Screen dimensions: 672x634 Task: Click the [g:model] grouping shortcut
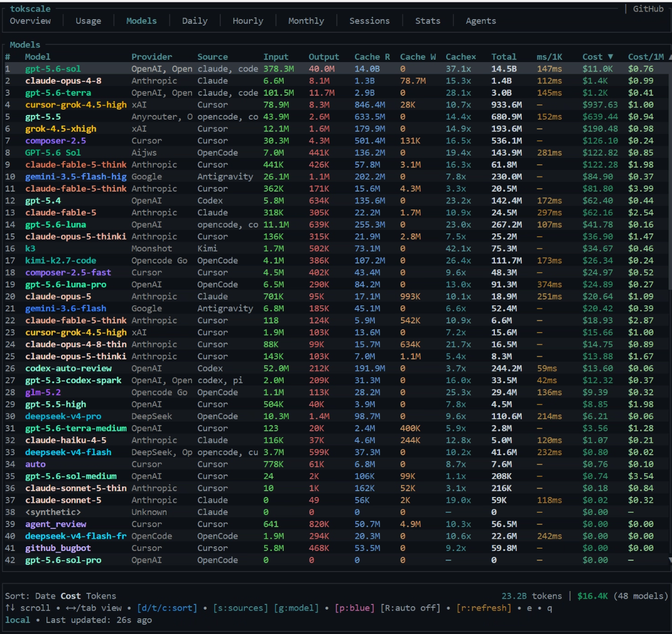click(296, 608)
